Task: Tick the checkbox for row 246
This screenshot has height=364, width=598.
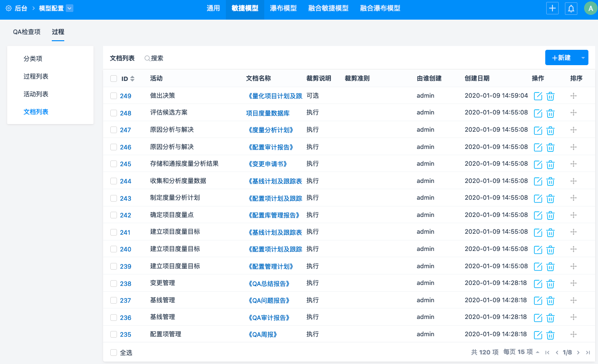Action: pos(114,147)
